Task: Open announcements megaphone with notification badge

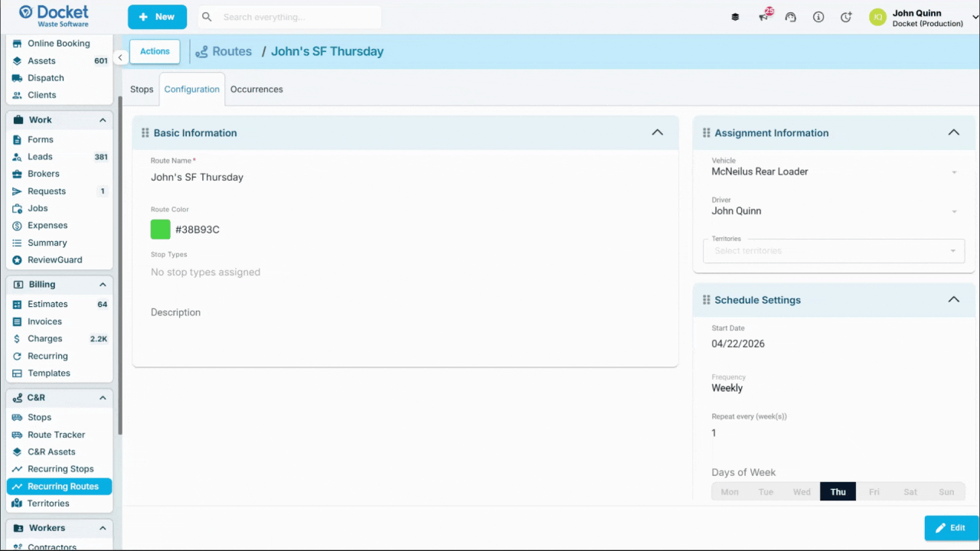Action: point(765,16)
